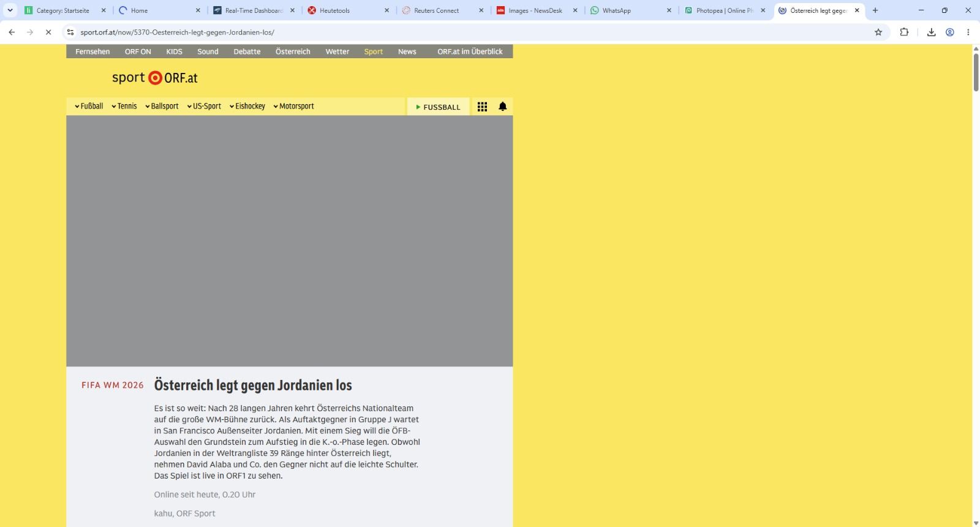980x527 pixels.
Task: Open News in top navigation
Action: coord(407,51)
